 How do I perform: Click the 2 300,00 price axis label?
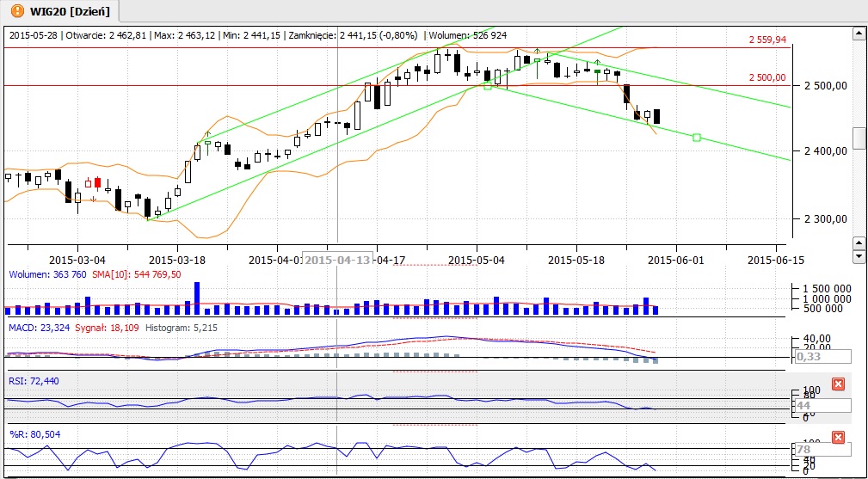[825, 219]
